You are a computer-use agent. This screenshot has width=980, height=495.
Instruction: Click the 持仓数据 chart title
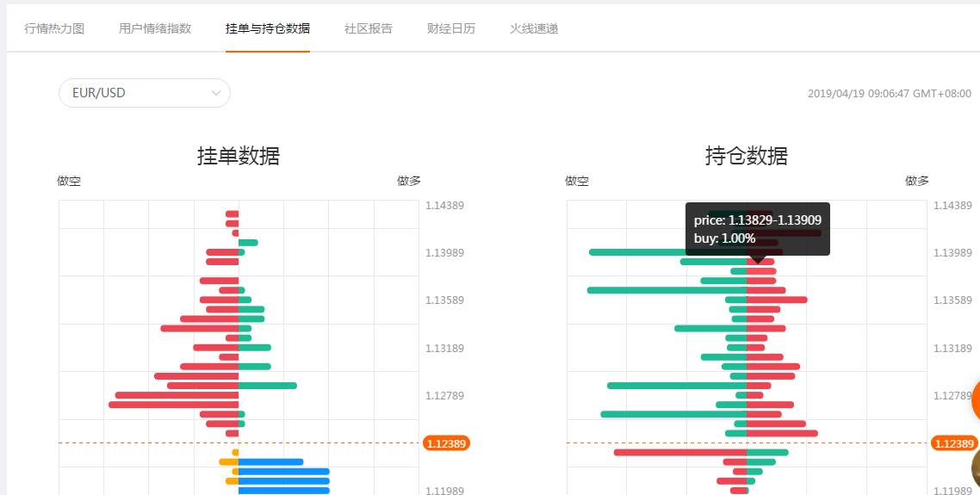pyautogui.click(x=747, y=156)
